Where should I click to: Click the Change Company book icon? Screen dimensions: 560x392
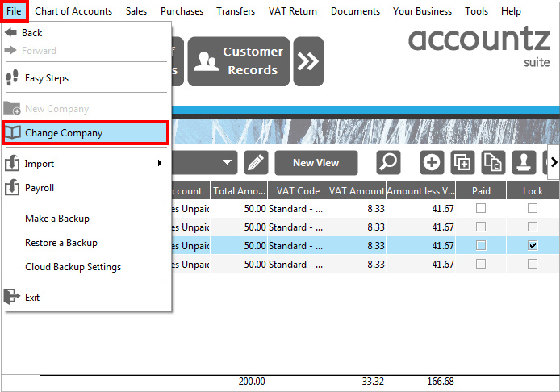(12, 132)
